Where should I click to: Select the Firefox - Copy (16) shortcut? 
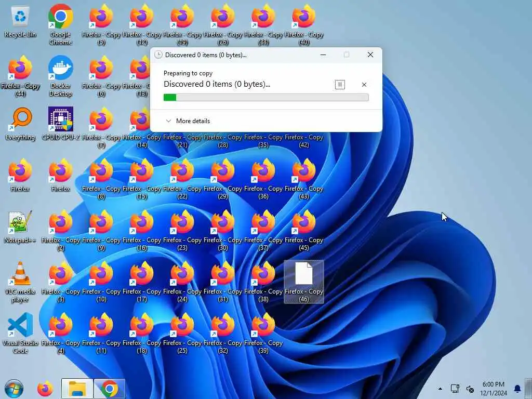[x=142, y=231]
